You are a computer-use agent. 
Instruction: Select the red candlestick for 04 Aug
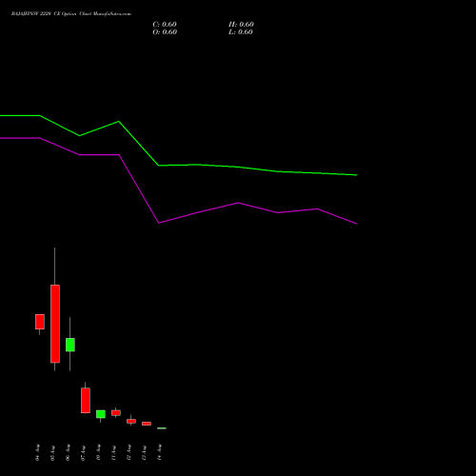pos(40,322)
